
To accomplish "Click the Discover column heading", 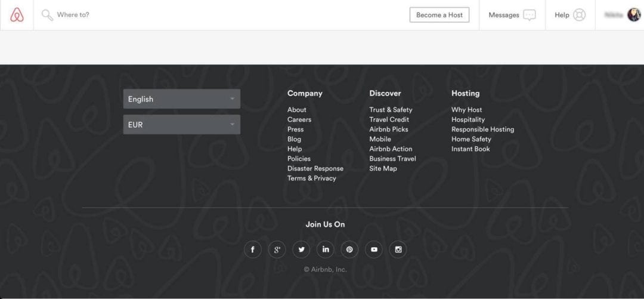I will 385,93.
